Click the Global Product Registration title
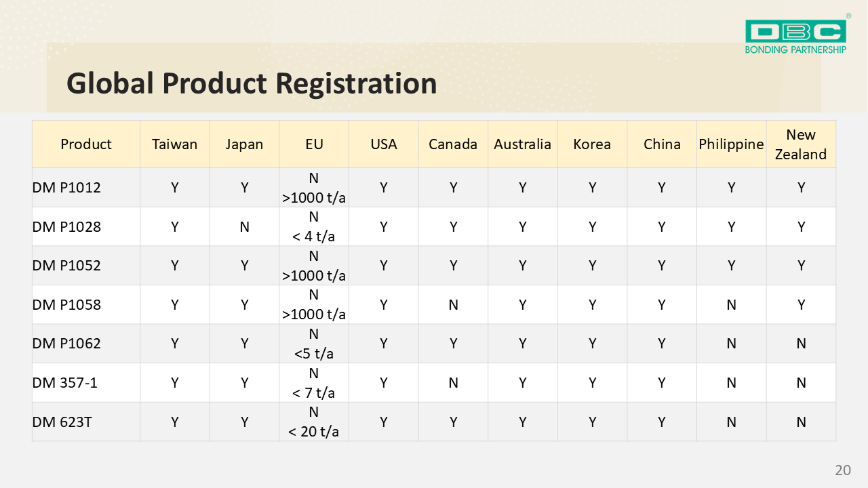 pos(252,83)
